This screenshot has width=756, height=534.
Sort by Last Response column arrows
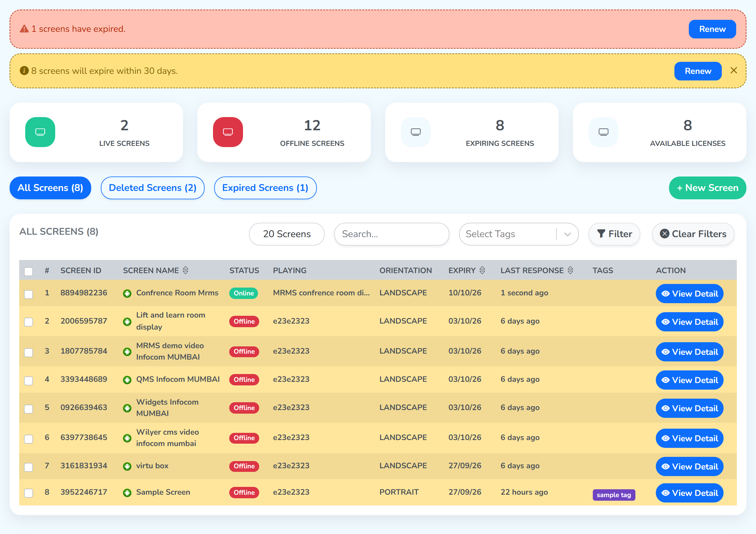tap(570, 270)
